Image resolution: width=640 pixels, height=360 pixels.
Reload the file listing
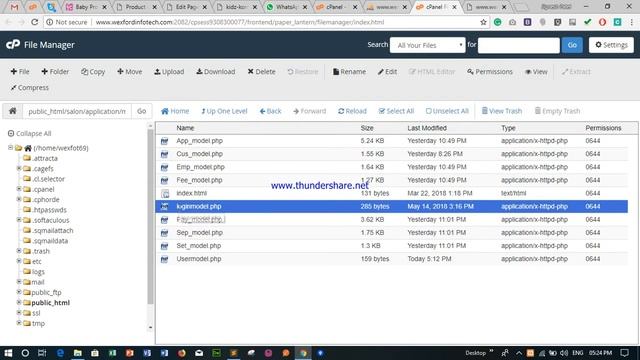352,111
